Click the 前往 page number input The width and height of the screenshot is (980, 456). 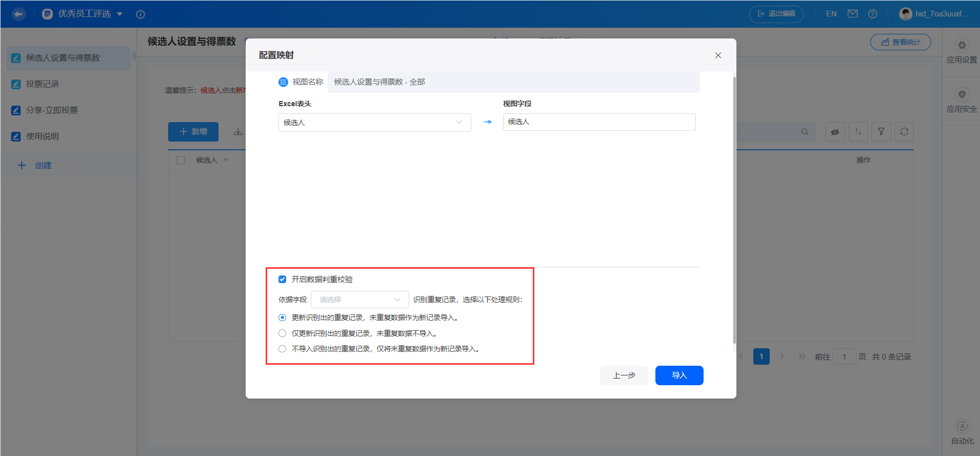tap(845, 356)
